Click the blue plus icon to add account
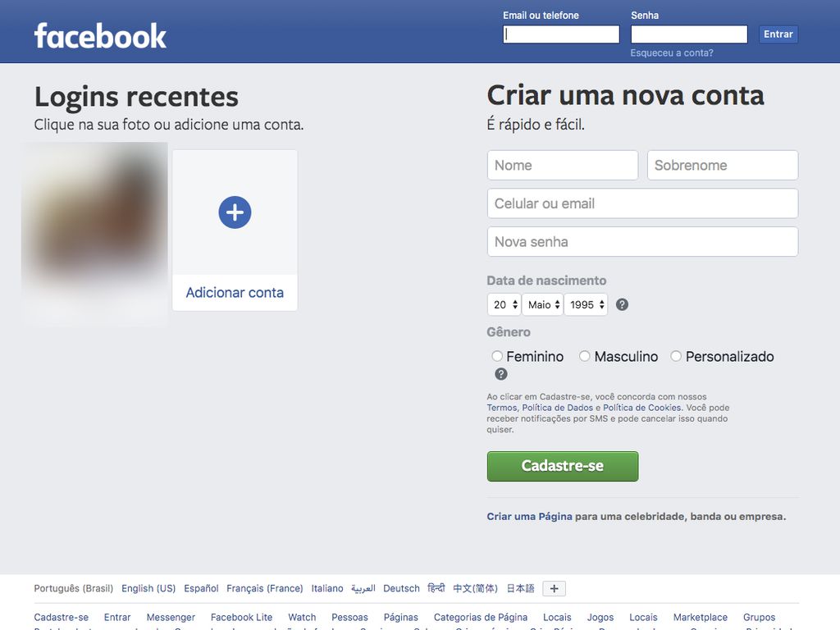This screenshot has height=630, width=840. pos(235,212)
